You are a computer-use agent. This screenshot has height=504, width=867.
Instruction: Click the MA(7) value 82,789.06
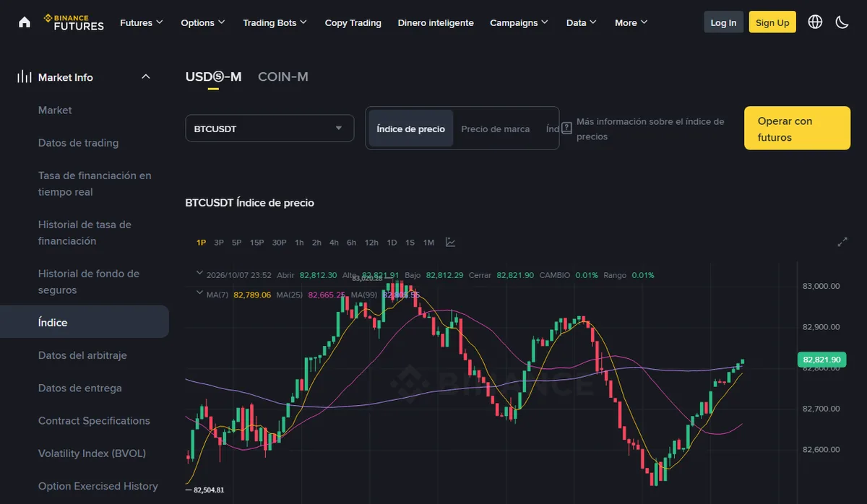[x=252, y=295]
